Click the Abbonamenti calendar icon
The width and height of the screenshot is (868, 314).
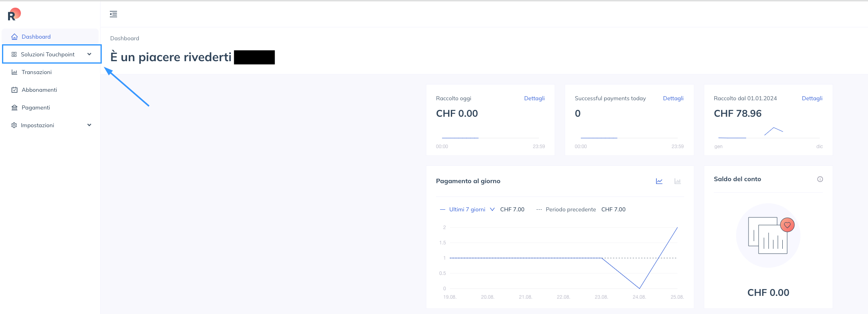14,90
